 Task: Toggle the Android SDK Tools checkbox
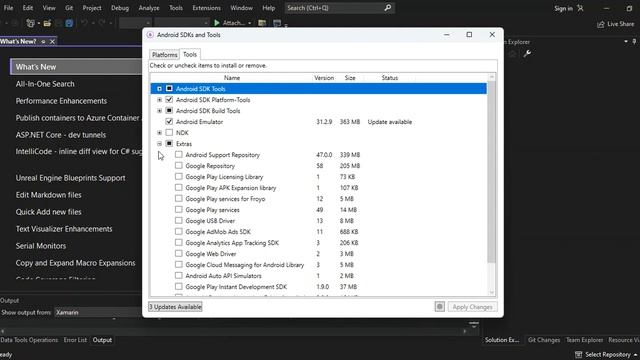pos(169,89)
